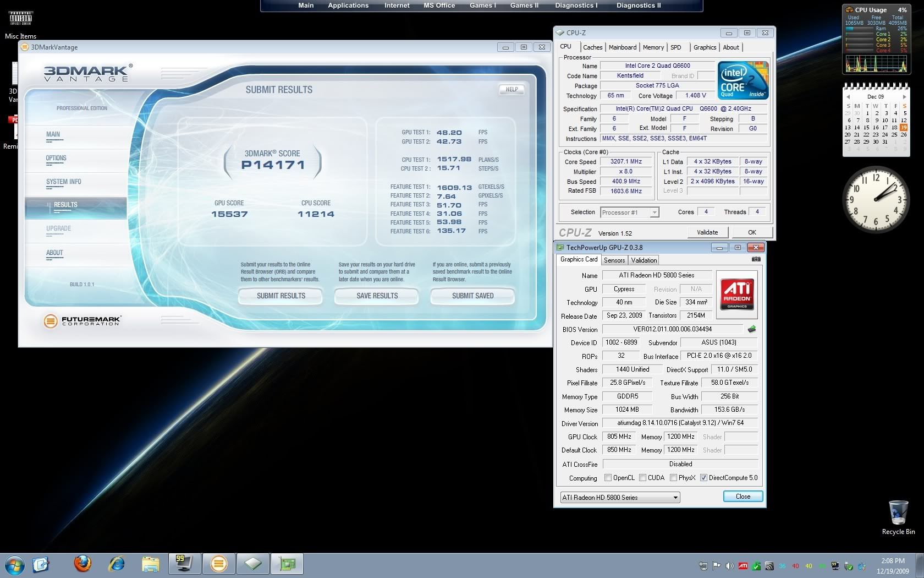Go to next month in calendar gadget
Image resolution: width=924 pixels, height=578 pixels.
(x=904, y=97)
